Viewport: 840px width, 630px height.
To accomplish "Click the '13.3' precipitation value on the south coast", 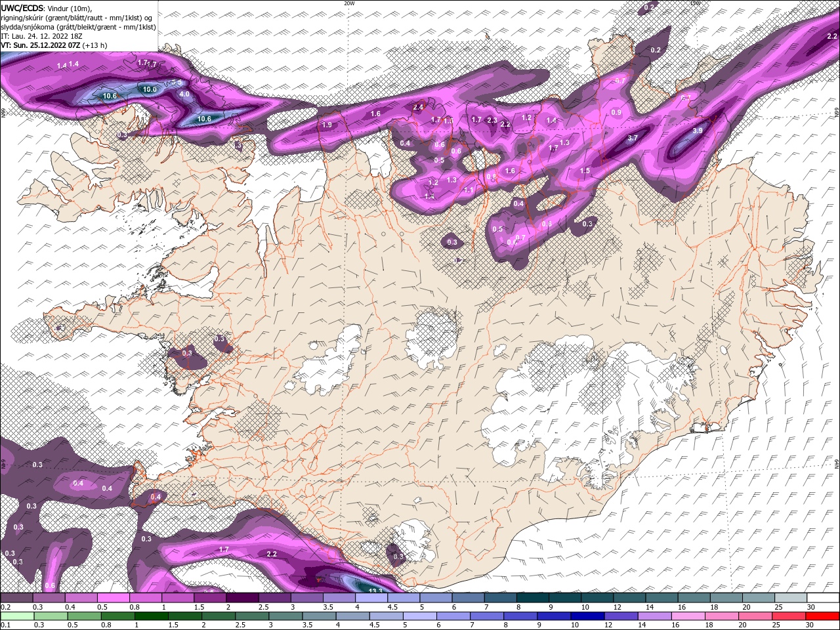I will (376, 591).
